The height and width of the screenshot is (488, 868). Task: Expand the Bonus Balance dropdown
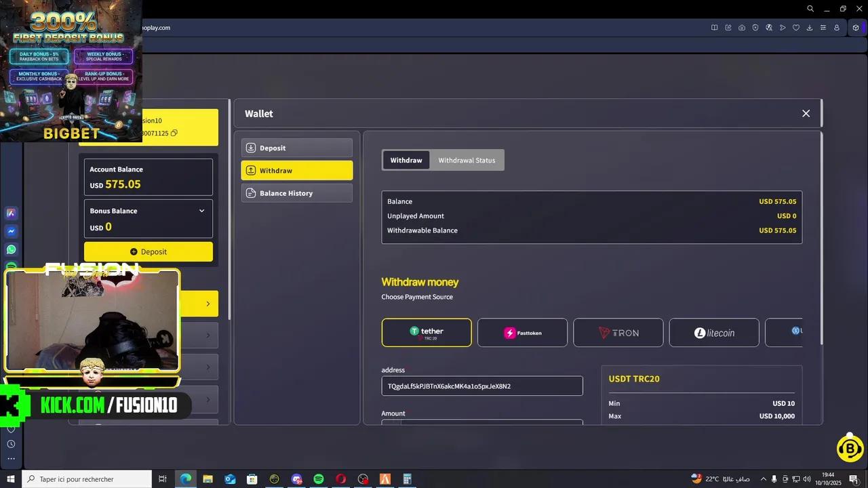point(201,211)
